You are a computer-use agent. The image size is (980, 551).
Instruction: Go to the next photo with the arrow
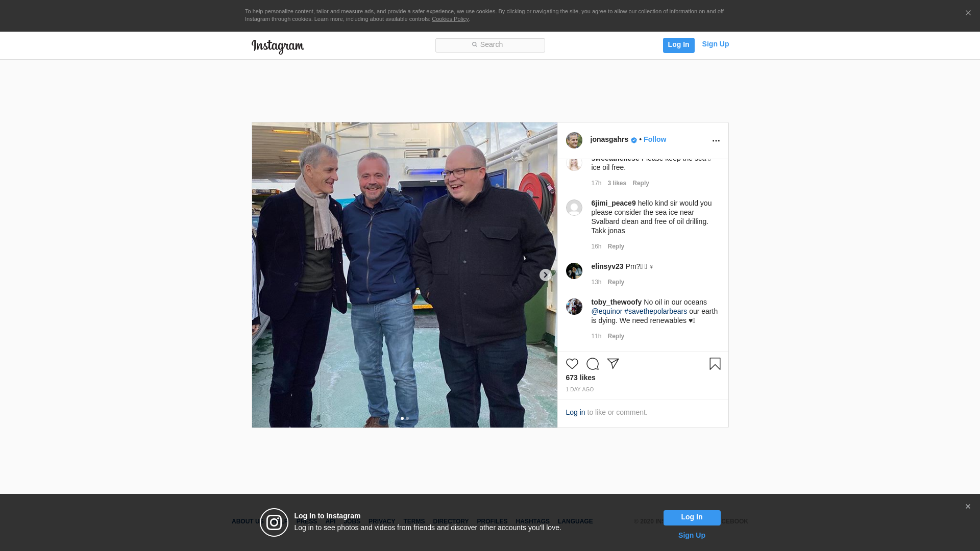[545, 275]
